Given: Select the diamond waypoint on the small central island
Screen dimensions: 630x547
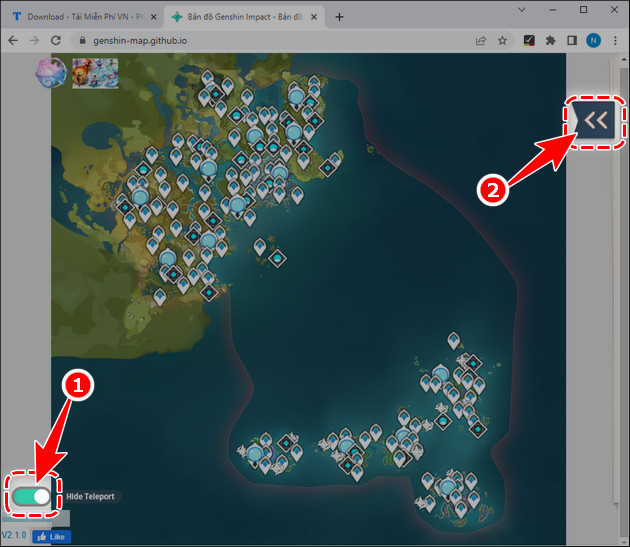Looking at the screenshot, I should [x=277, y=258].
